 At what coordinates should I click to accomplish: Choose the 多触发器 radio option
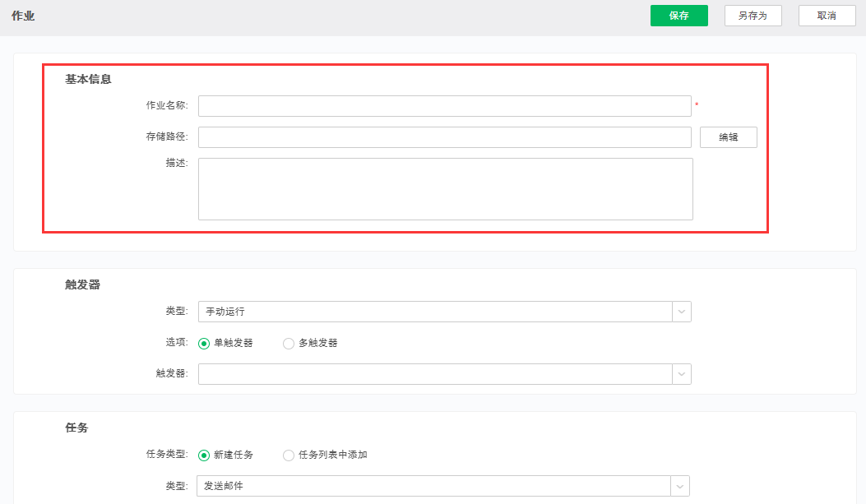(289, 344)
